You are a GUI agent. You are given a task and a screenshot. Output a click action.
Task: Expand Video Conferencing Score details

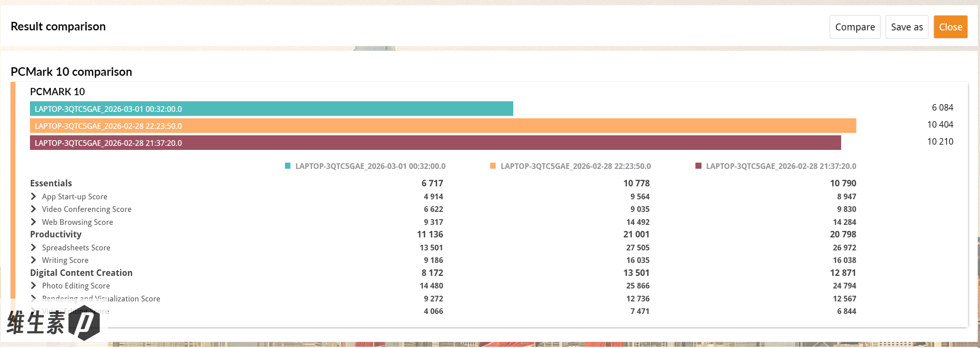(34, 209)
